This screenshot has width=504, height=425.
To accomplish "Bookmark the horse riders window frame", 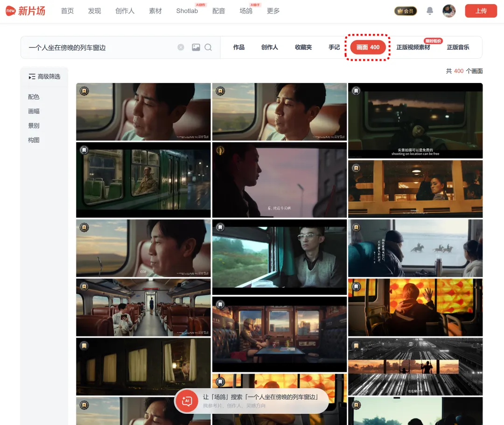I will point(356,228).
